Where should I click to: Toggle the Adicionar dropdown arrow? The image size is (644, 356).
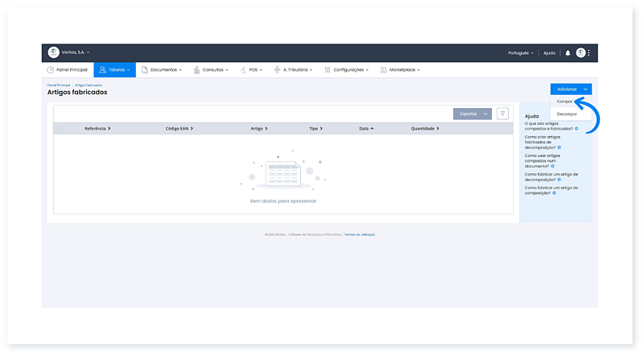586,89
